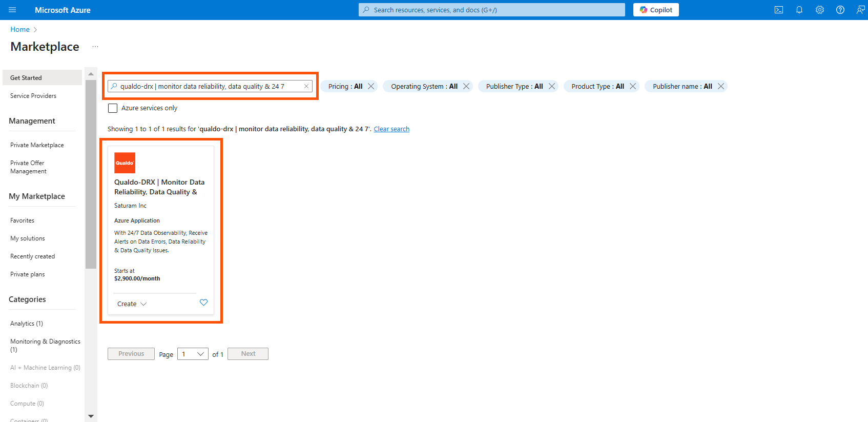
Task: Click the Microsoft Azure logo text
Action: [x=63, y=10]
